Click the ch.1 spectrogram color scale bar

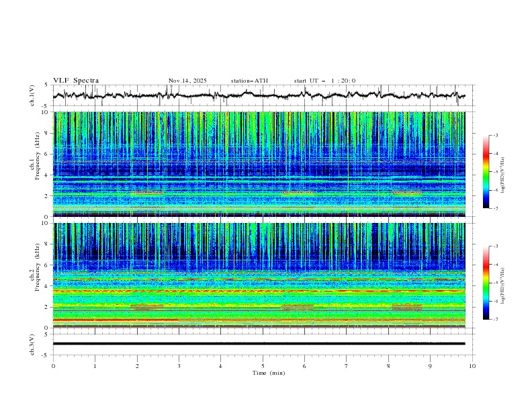click(x=486, y=172)
